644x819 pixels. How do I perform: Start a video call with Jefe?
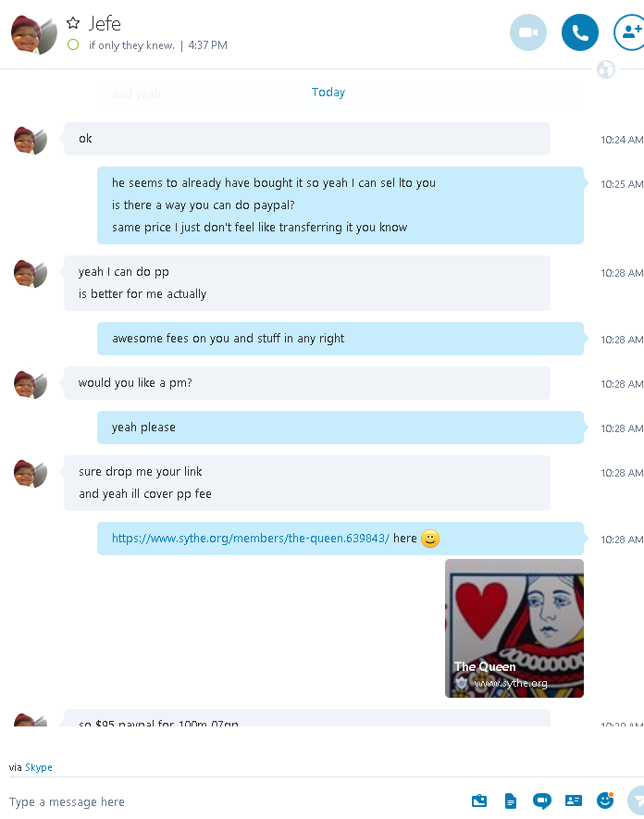click(x=528, y=32)
